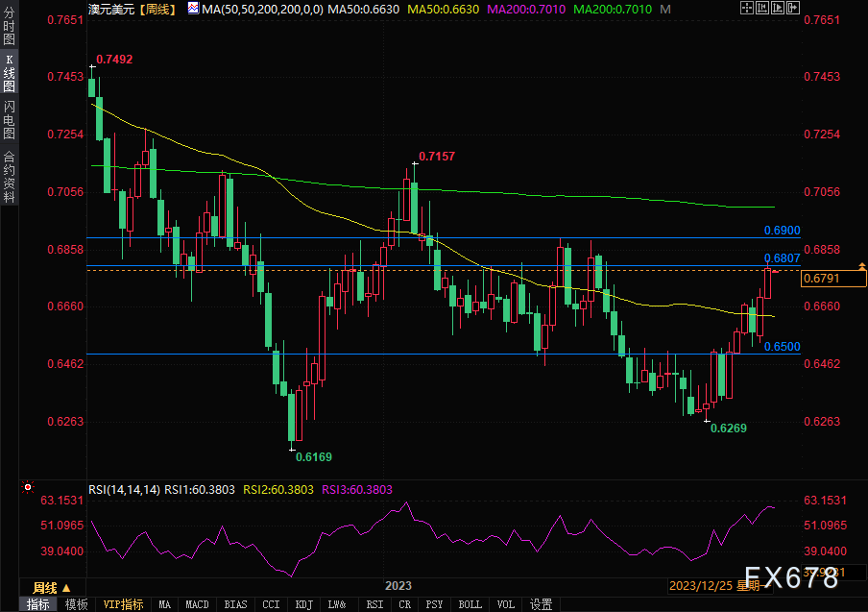Show the 合约资料 contract information panel
The width and height of the screenshot is (868, 612).
click(9, 176)
